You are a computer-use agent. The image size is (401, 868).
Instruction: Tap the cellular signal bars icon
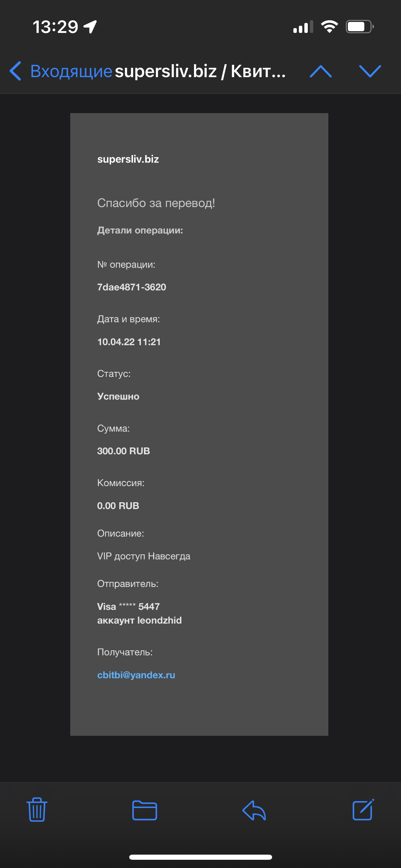[x=303, y=27]
